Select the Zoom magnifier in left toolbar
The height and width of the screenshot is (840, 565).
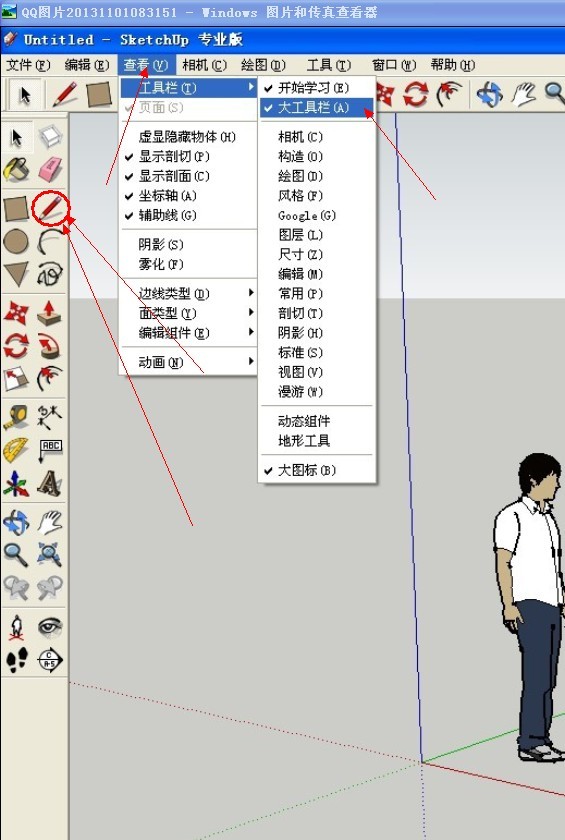[17, 554]
